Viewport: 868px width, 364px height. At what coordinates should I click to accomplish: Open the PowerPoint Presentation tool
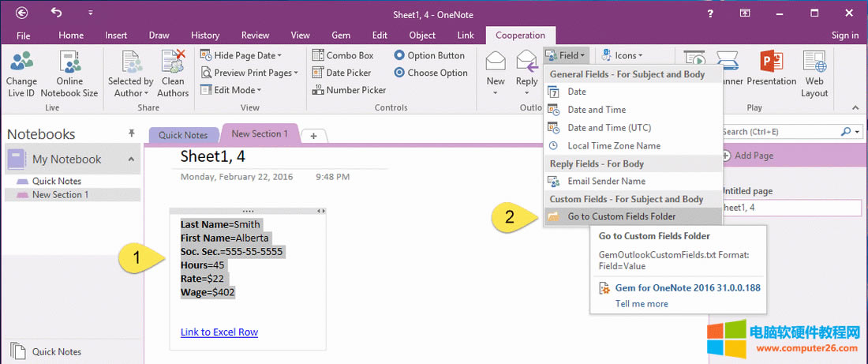(771, 62)
